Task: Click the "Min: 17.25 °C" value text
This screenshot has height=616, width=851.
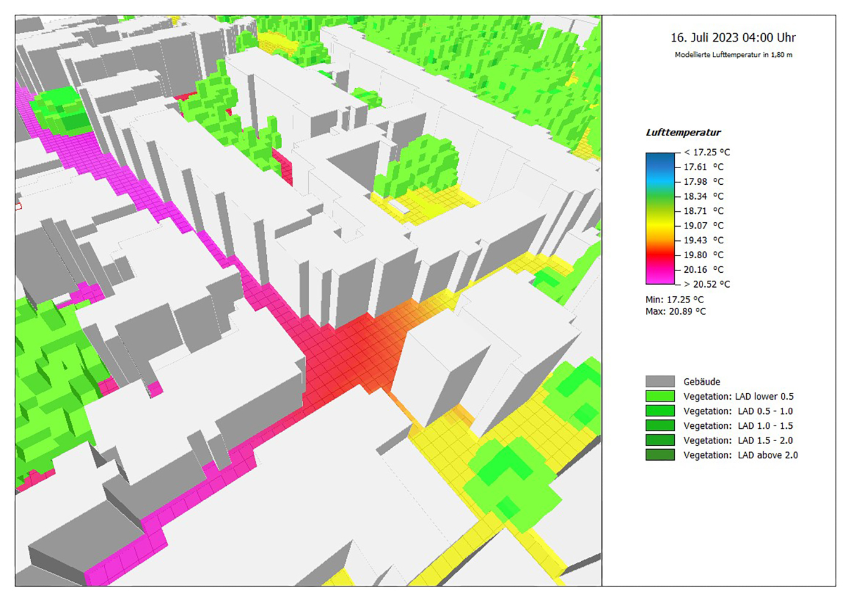Action: point(674,299)
